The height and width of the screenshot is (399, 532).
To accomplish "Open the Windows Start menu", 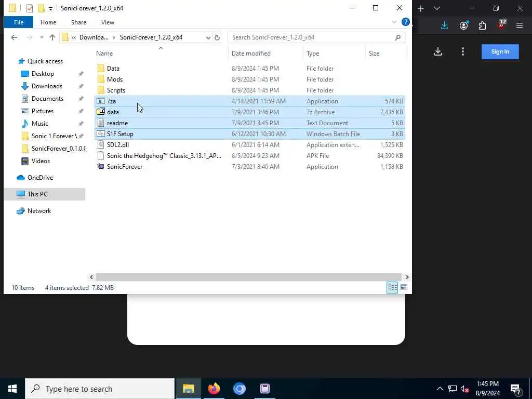I will tap(12, 389).
